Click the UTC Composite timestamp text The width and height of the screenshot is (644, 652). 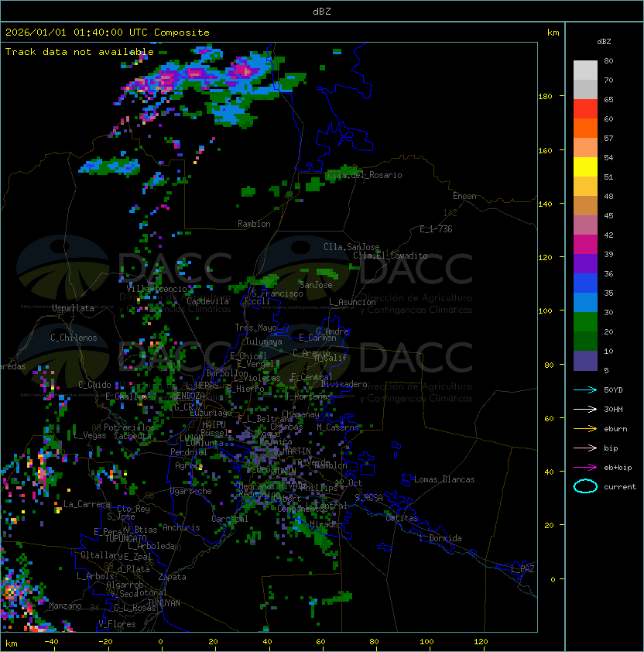point(108,33)
